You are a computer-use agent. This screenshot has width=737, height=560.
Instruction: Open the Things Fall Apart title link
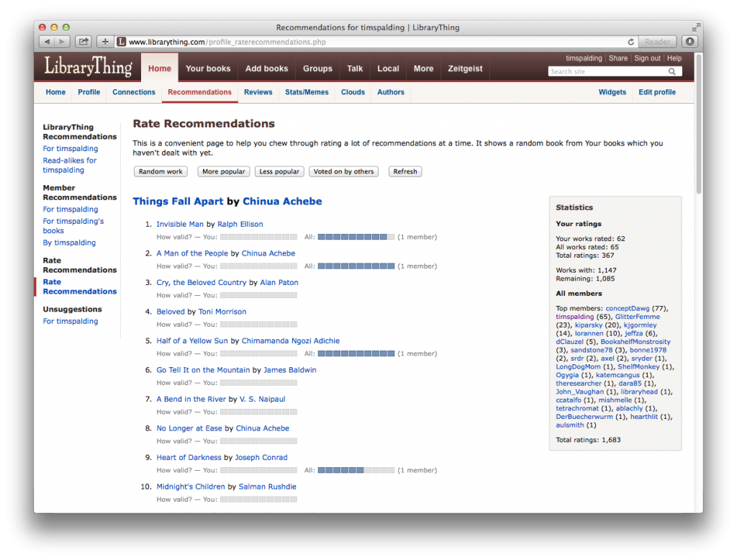click(178, 202)
